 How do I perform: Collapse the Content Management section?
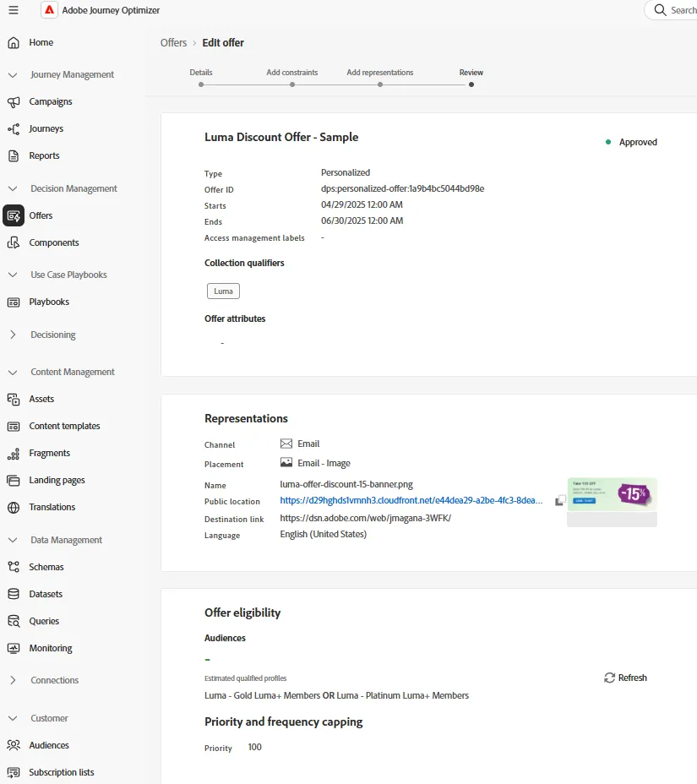tap(13, 373)
